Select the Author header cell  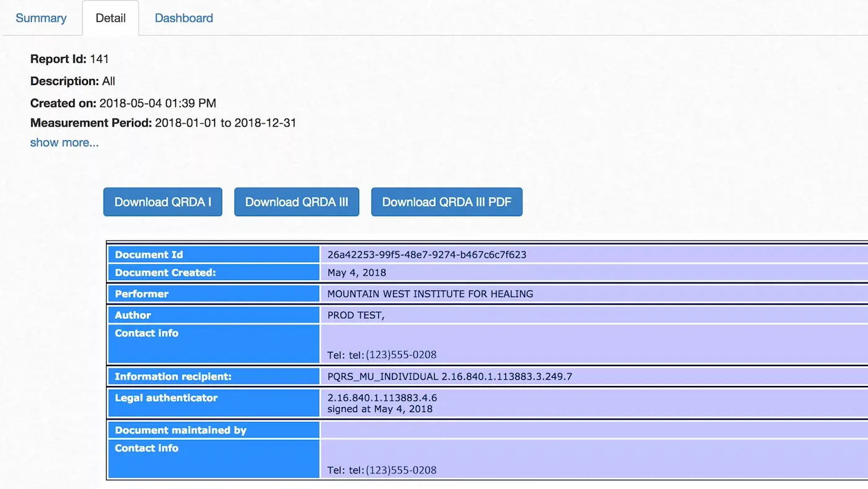click(133, 315)
